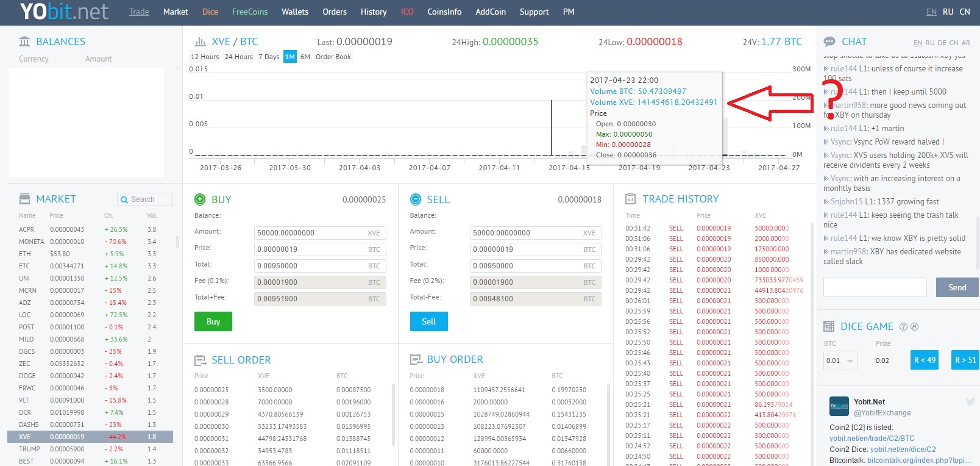Click the Trade History icon
The image size is (980, 466).
click(x=631, y=199)
